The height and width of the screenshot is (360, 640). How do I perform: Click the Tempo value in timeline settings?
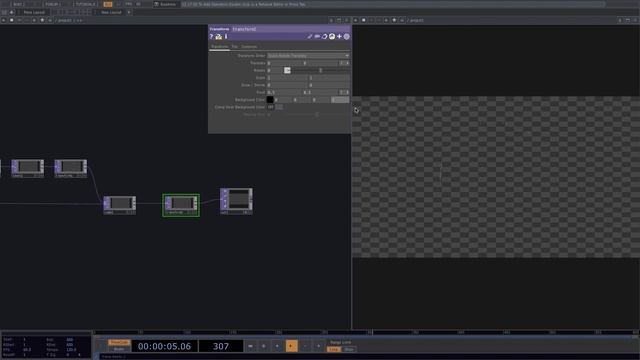(72, 350)
